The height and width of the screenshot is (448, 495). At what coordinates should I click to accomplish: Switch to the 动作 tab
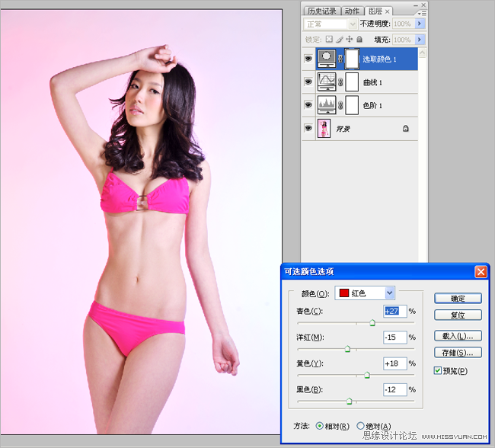coord(352,11)
